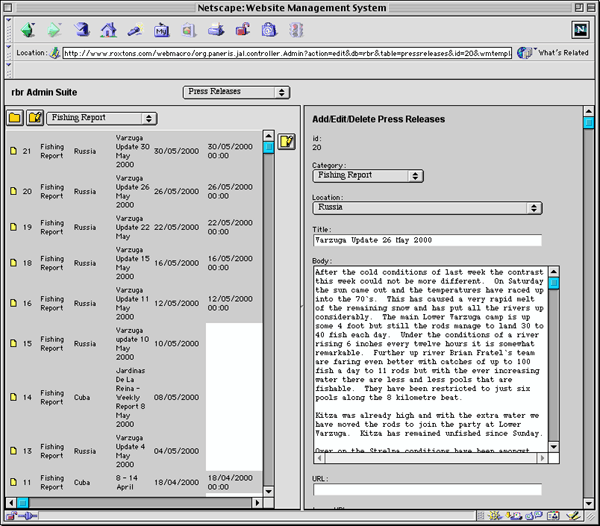This screenshot has width=600, height=526.
Task: Click the Back navigation arrow
Action: click(25, 28)
